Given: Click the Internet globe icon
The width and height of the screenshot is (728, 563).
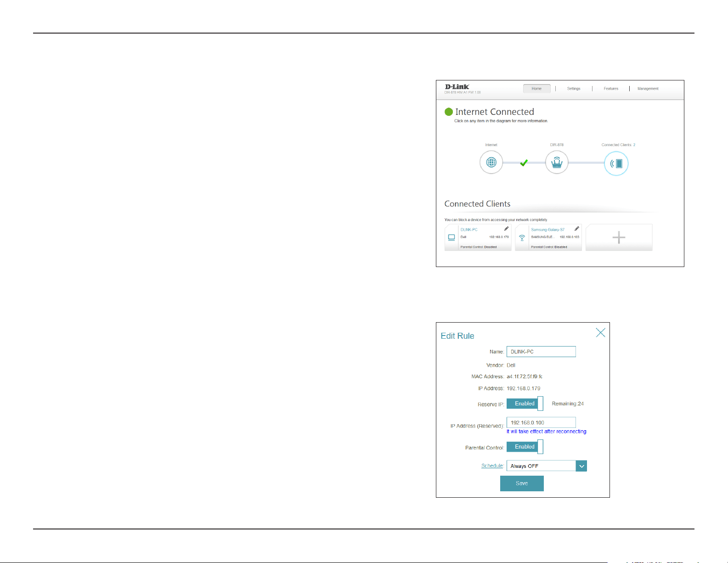Looking at the screenshot, I should (x=491, y=162).
